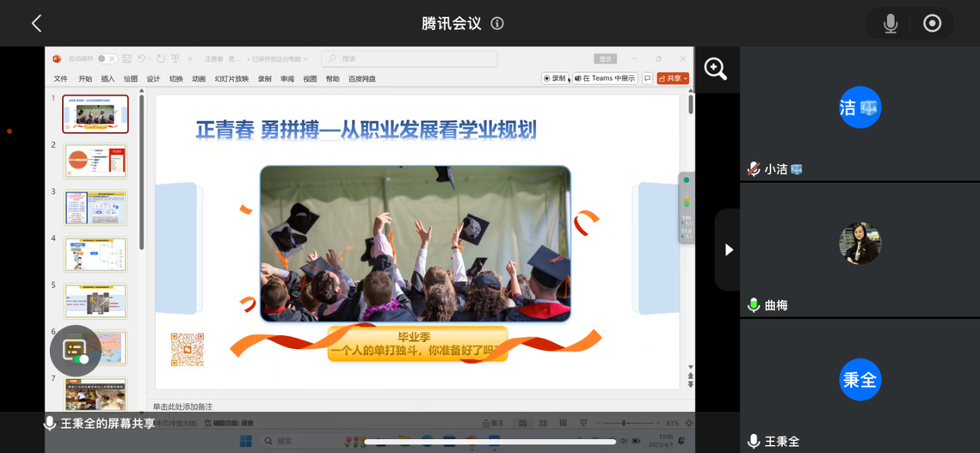The height and width of the screenshot is (453, 980).
Task: Switch to the 百度网盘 ribbon tab
Action: pyautogui.click(x=362, y=79)
